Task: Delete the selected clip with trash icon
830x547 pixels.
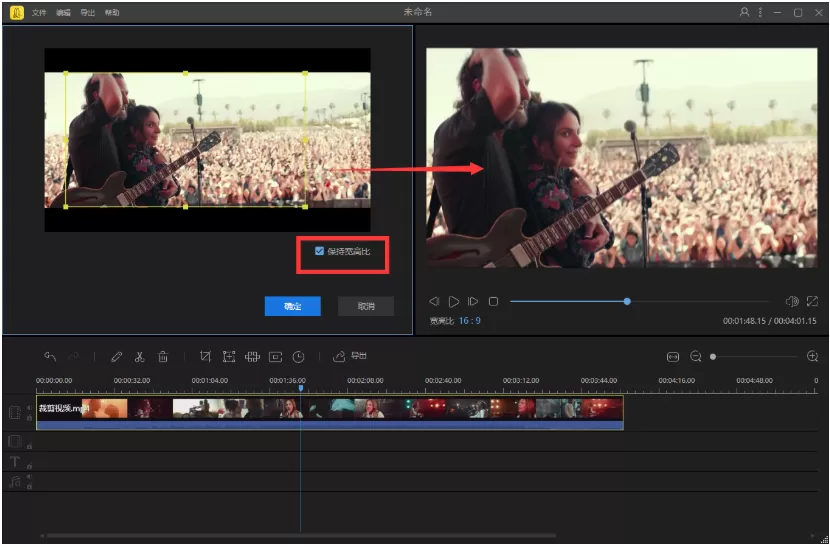Action: point(163,356)
